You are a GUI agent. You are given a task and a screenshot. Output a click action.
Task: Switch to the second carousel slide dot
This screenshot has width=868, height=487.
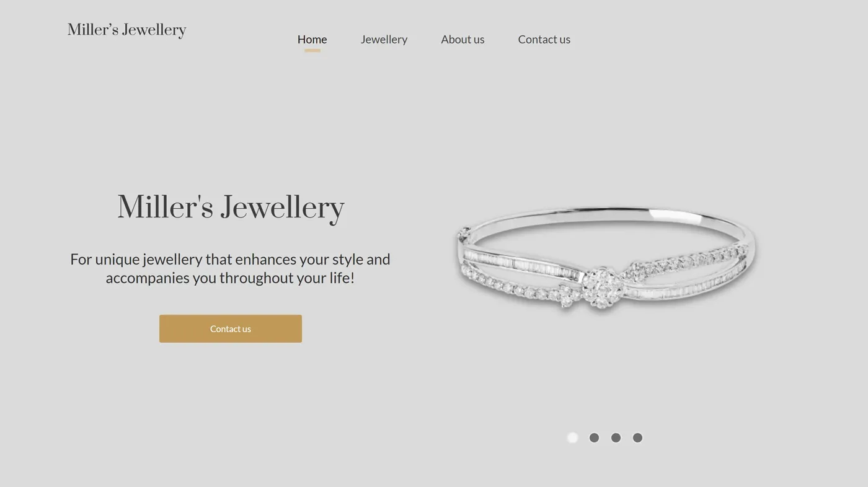point(594,437)
